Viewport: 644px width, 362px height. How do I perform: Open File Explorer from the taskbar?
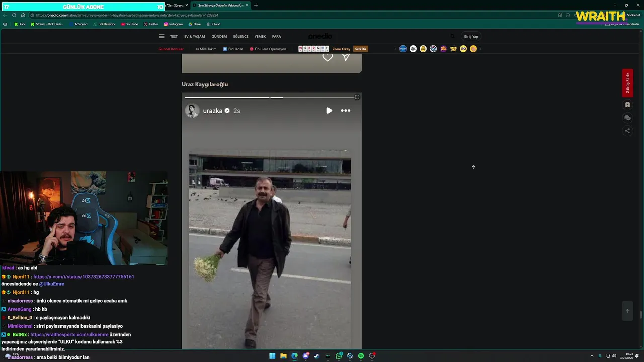(x=283, y=356)
